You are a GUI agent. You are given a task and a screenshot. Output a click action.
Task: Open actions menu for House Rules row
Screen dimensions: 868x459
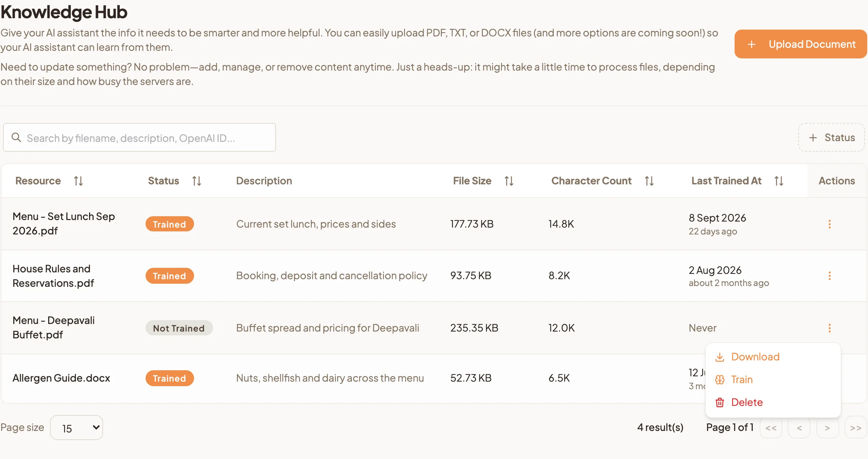pyautogui.click(x=830, y=276)
